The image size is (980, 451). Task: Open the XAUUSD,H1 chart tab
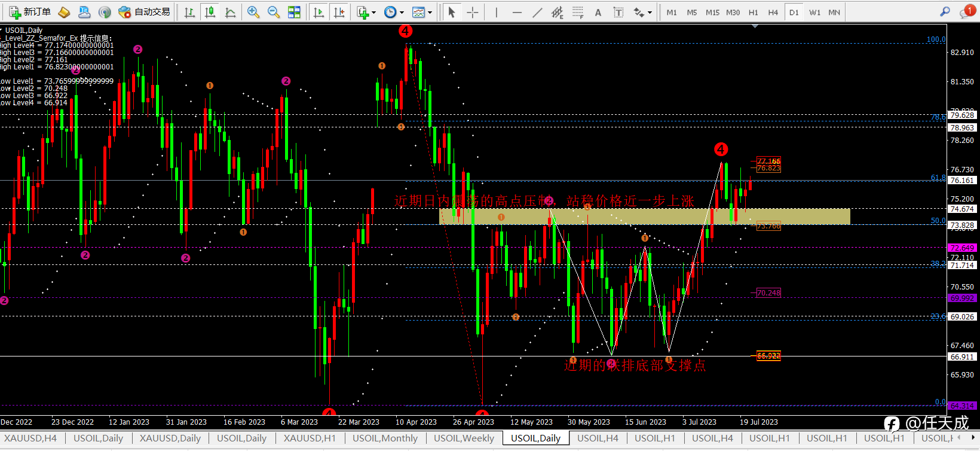pos(310,438)
